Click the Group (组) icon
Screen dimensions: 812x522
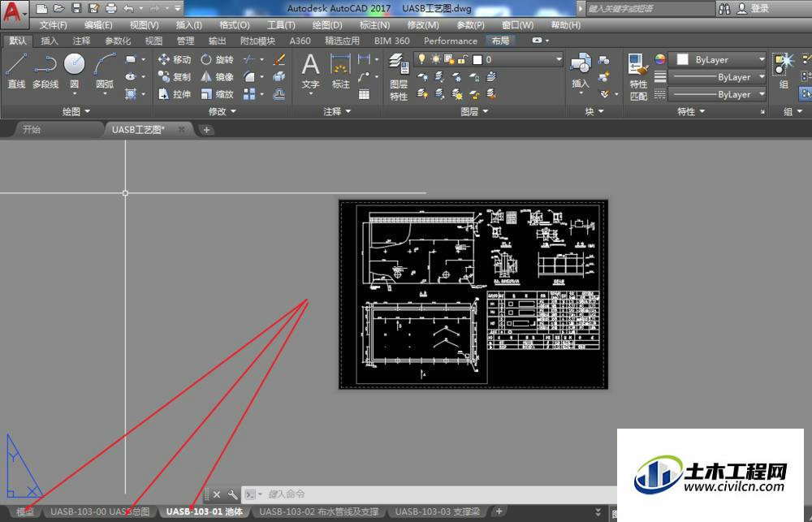click(784, 71)
